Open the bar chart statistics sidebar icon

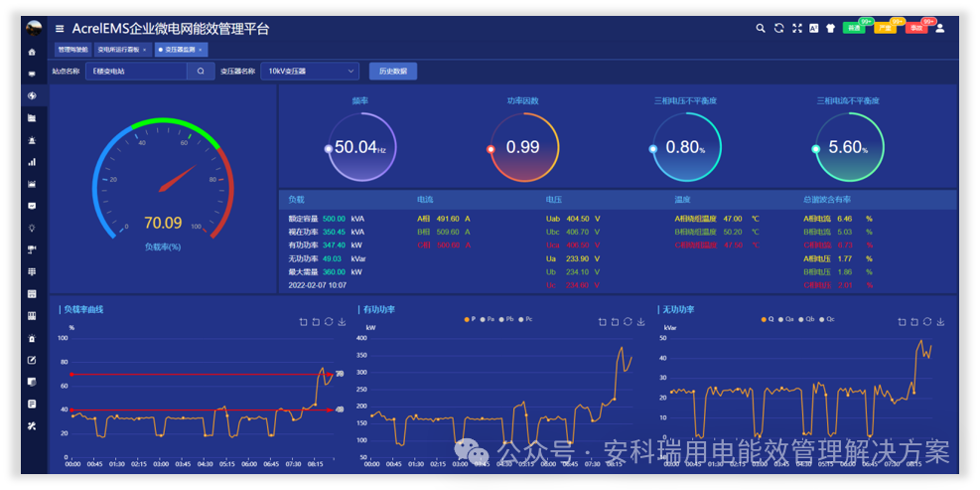(x=32, y=162)
